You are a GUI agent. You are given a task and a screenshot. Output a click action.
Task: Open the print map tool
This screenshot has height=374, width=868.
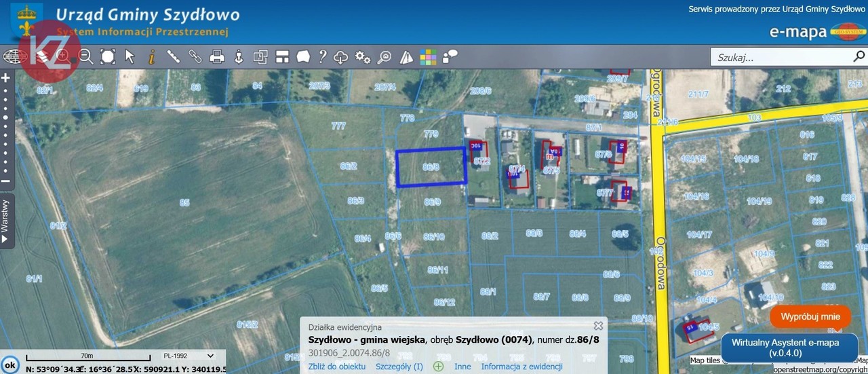tap(217, 56)
